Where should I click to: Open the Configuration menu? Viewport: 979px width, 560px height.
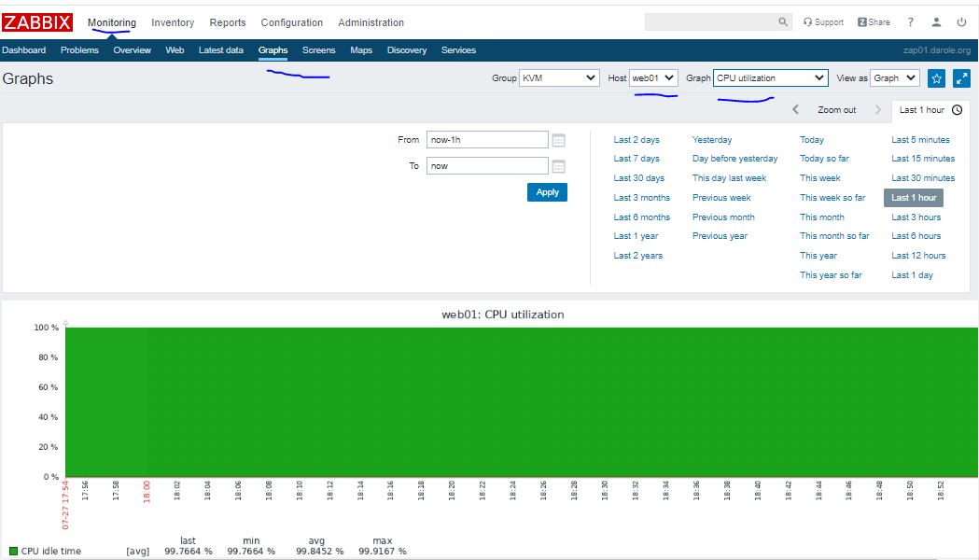tap(291, 22)
